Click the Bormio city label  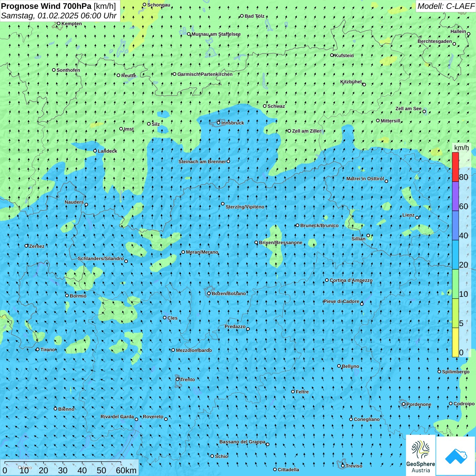pos(78,296)
